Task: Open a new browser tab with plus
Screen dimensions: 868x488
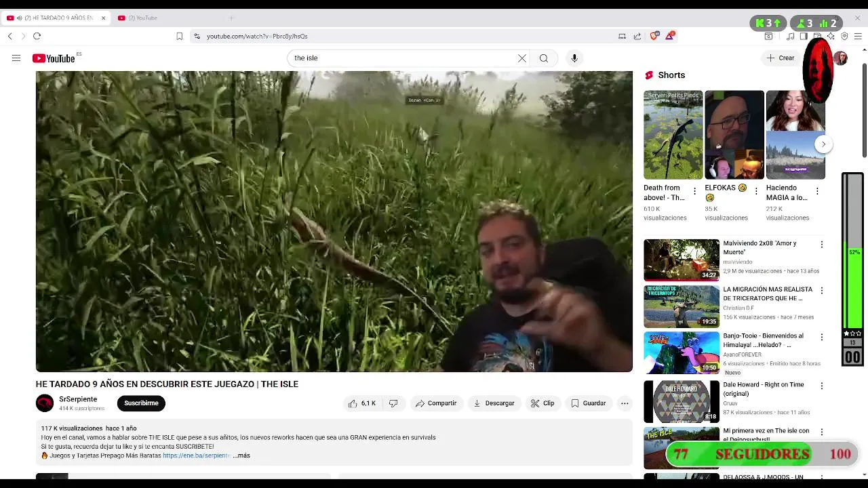Action: click(x=231, y=18)
